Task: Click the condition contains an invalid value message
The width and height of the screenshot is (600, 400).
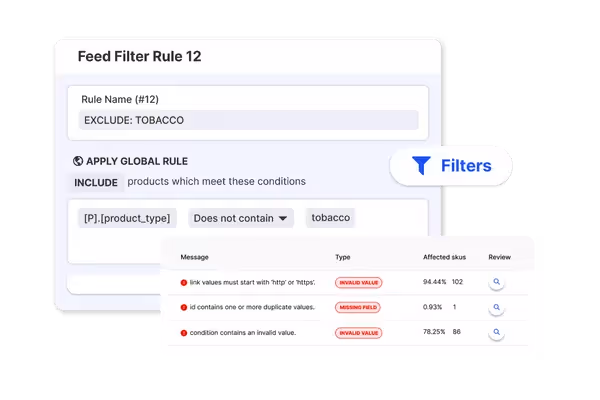Action: coord(243,333)
